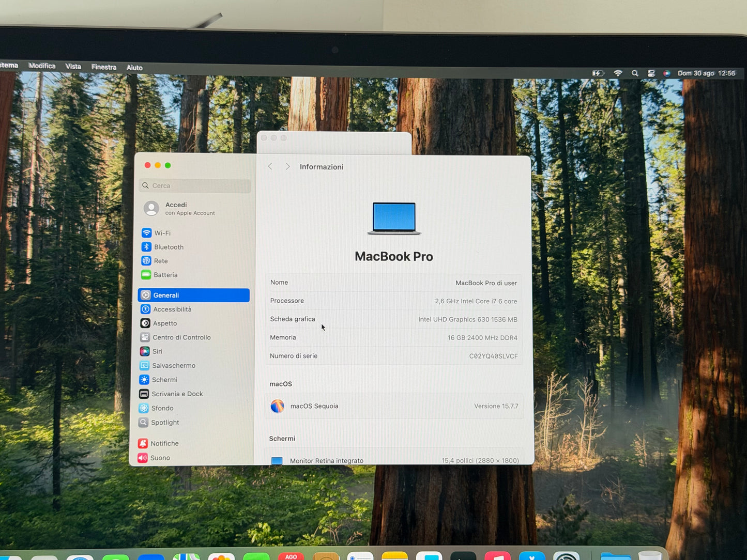Click the battery icon in menu bar
This screenshot has height=560, width=747.
[598, 73]
